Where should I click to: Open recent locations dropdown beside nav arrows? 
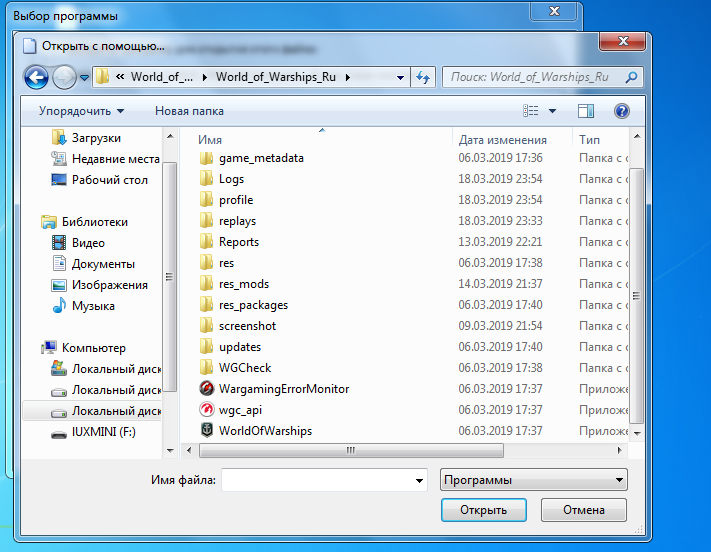point(84,78)
